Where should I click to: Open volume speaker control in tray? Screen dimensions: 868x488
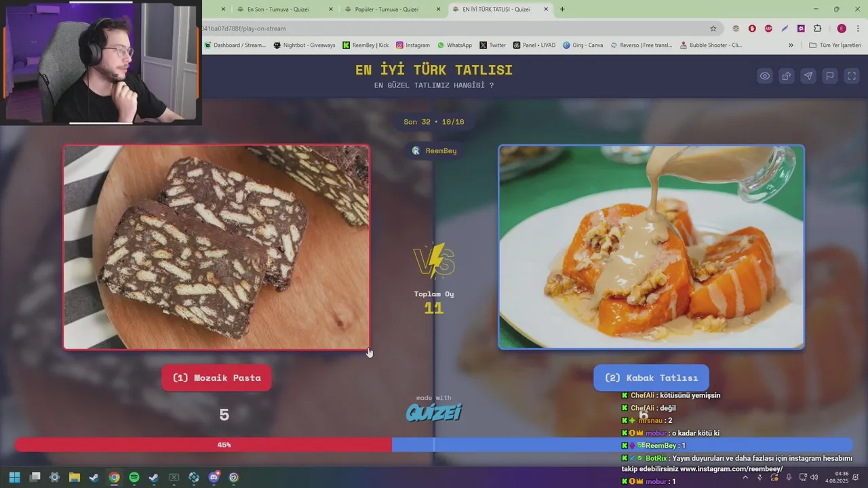814,477
